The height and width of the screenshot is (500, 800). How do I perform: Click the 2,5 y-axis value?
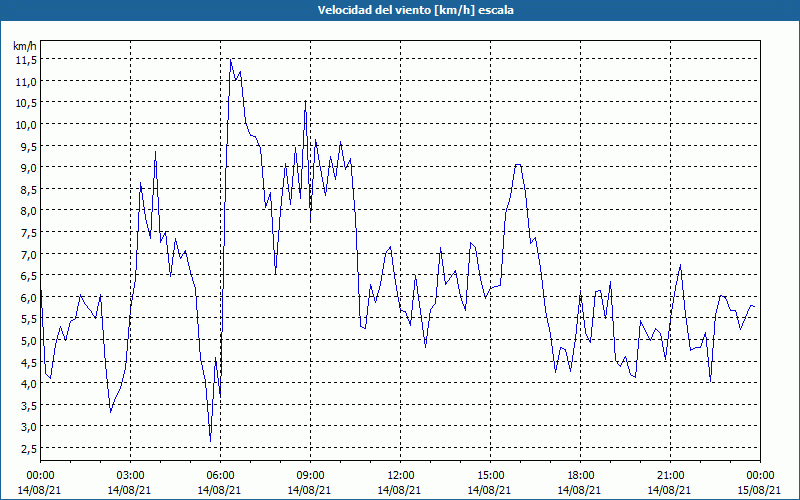pyautogui.click(x=29, y=448)
